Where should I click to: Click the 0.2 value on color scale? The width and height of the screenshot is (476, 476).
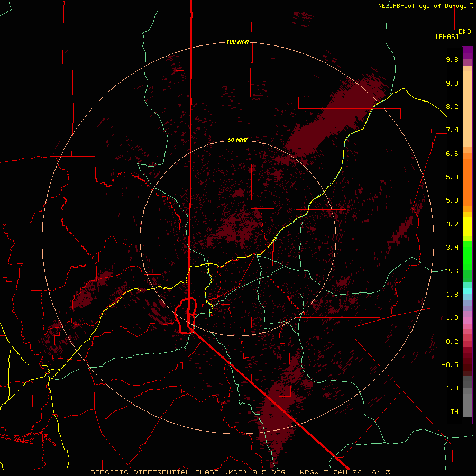[452, 342]
